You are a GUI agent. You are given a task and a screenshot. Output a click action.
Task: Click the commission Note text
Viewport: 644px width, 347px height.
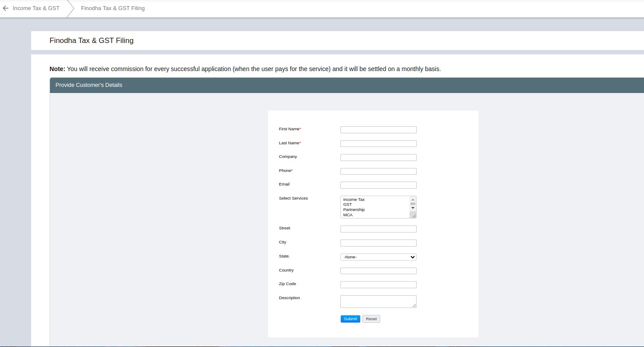click(245, 69)
